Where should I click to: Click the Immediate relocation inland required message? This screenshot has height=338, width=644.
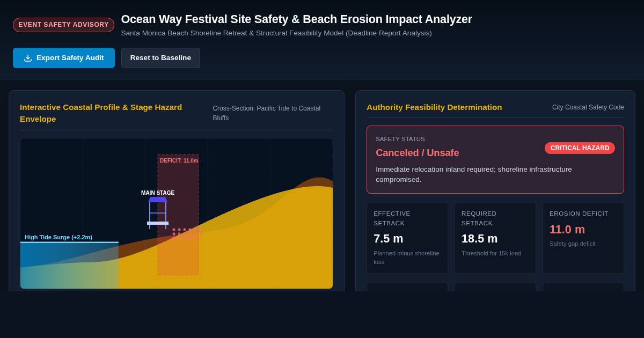tap(474, 174)
